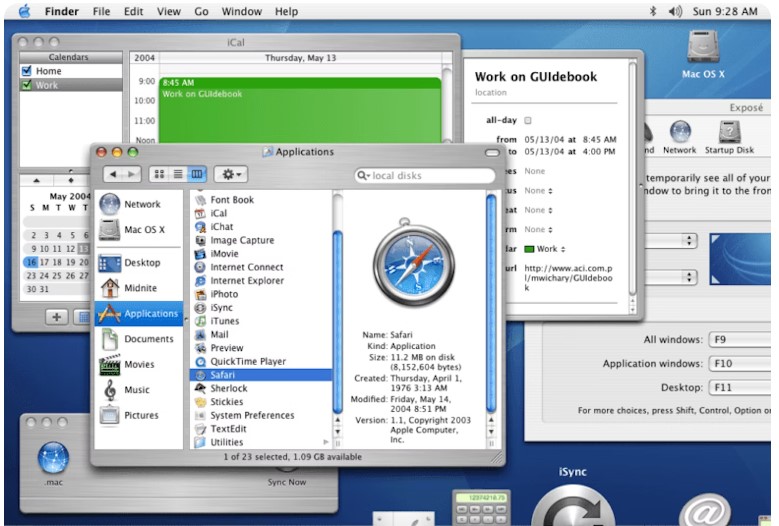Image resolution: width=779 pixels, height=526 pixels.
Task: Go back in Finder window
Action: (x=113, y=174)
